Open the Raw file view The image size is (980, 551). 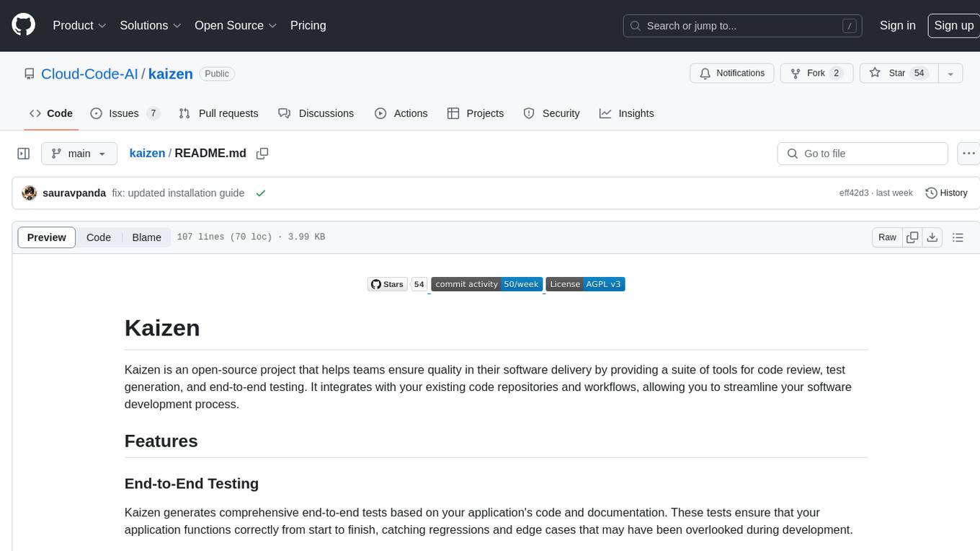point(887,237)
